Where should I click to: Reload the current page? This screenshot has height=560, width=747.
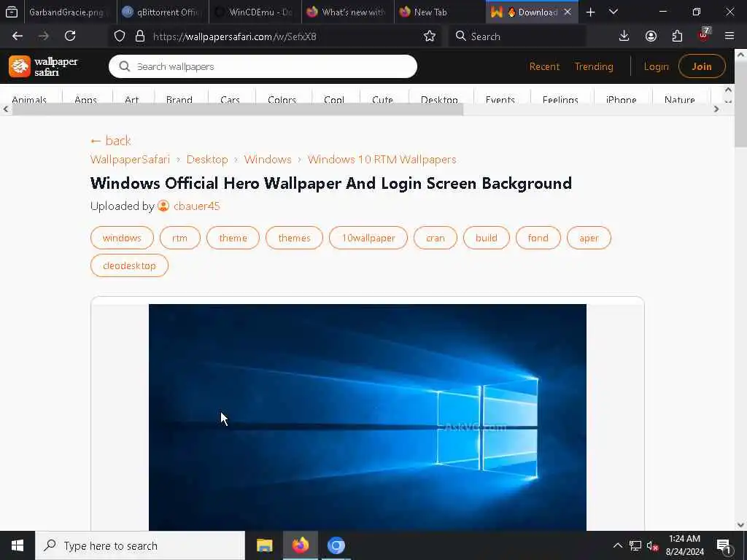(x=70, y=36)
